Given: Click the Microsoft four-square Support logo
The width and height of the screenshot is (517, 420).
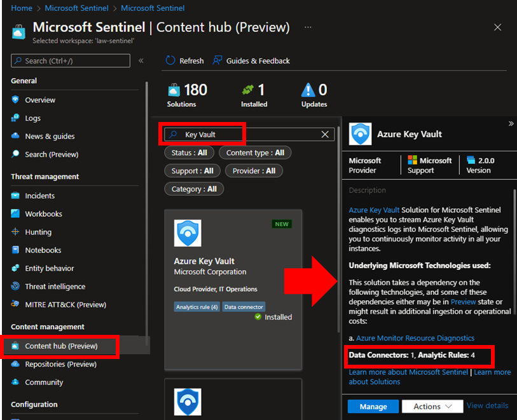Looking at the screenshot, I should pos(412,160).
